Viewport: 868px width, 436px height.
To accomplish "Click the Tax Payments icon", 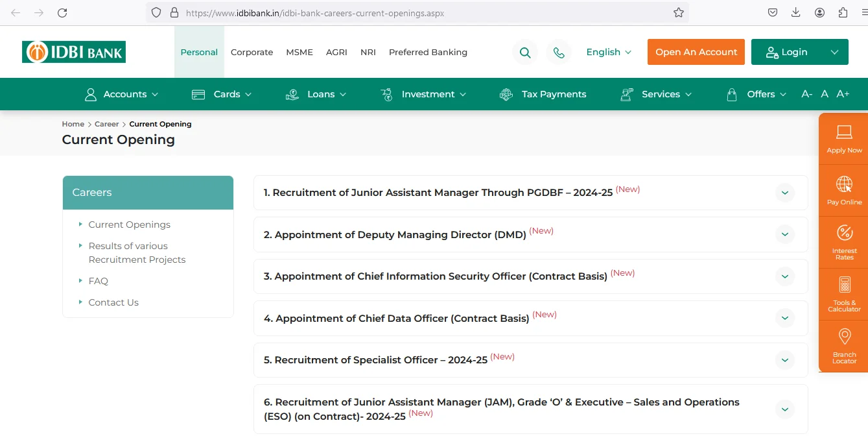I will 506,94.
